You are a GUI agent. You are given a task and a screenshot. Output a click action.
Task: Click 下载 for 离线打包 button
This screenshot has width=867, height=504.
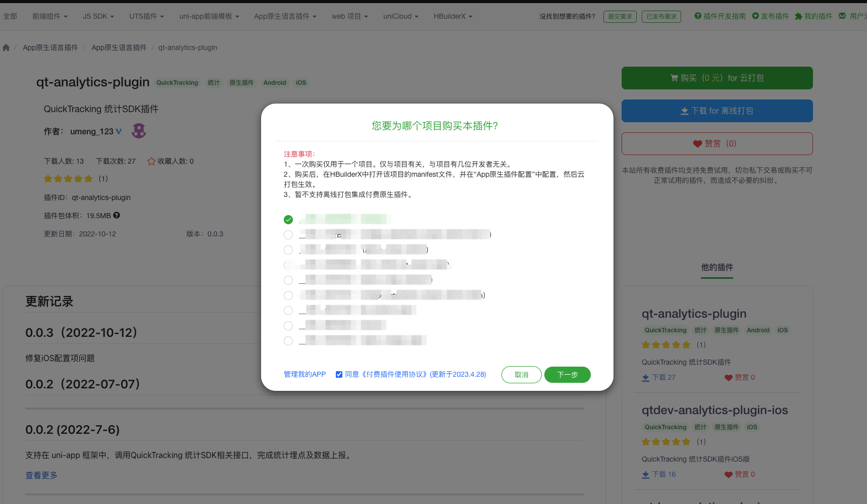click(x=717, y=111)
